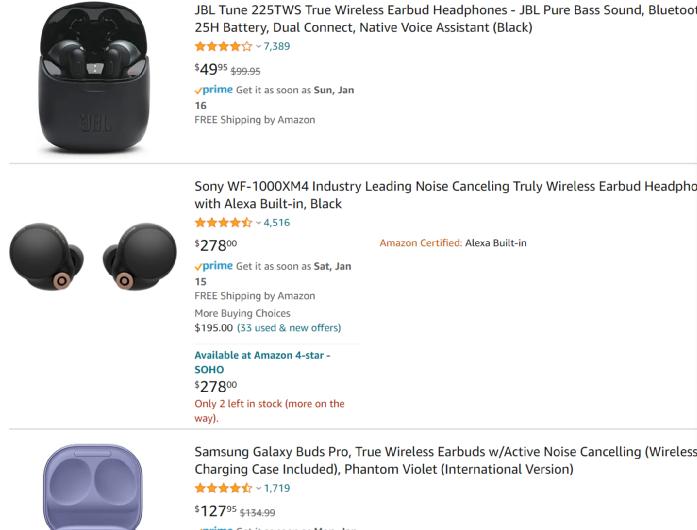
Task: Click the JBL $49.95 price
Action: [x=211, y=69]
